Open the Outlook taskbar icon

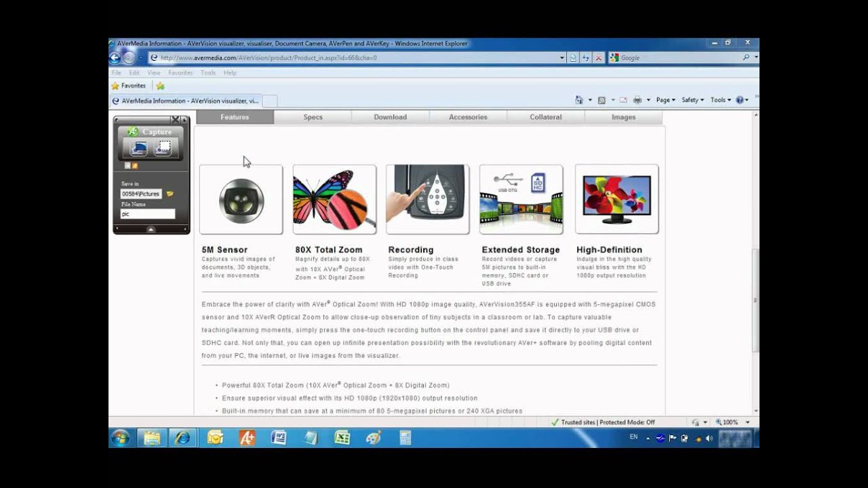(x=215, y=438)
